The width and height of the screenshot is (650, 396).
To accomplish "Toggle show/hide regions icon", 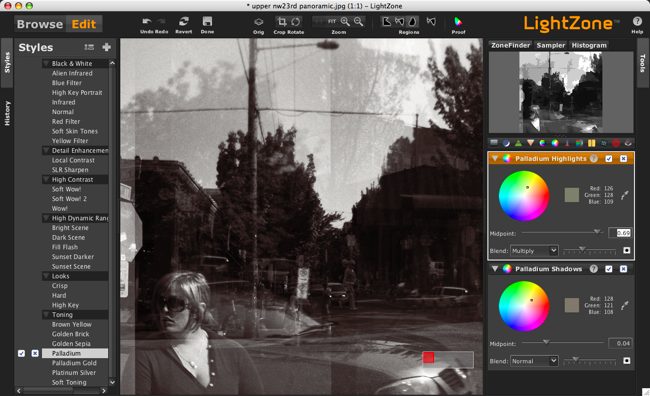I will click(431, 22).
